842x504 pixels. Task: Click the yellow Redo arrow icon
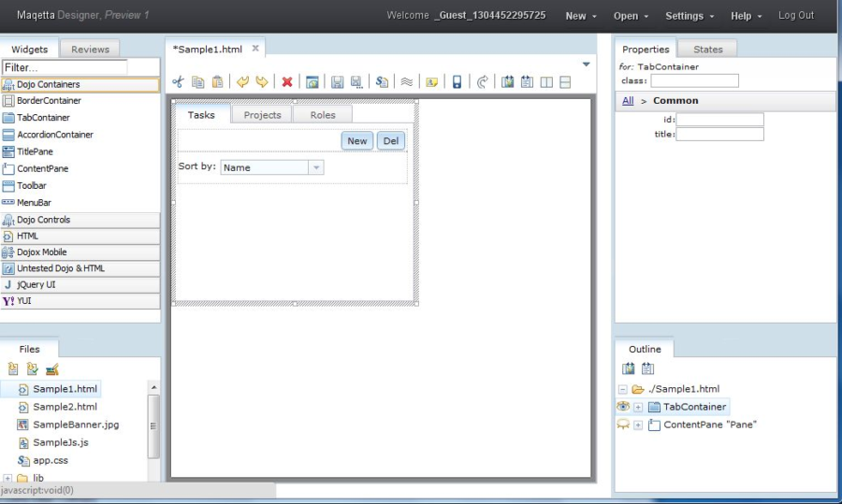click(262, 82)
